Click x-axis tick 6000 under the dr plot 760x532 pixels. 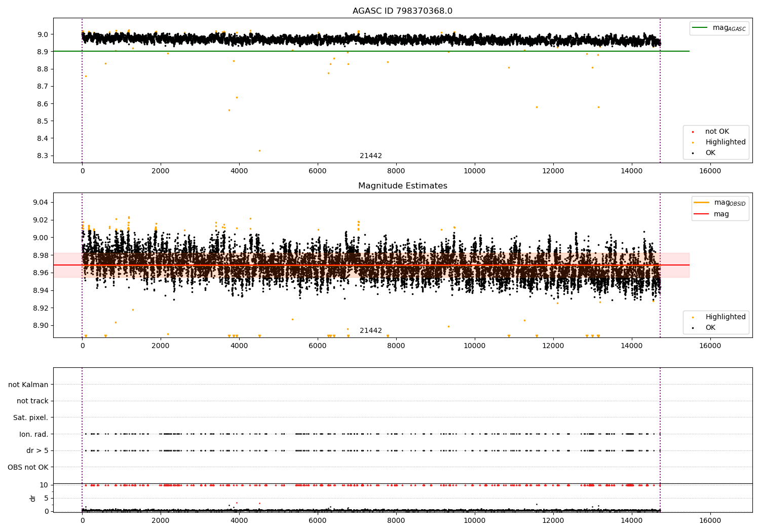tap(318, 520)
